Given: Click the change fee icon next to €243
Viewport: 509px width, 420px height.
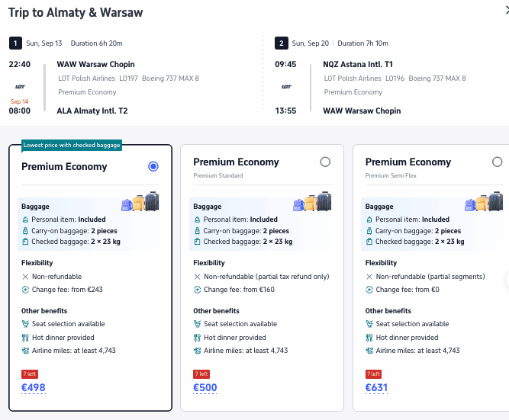Looking at the screenshot, I should click(x=25, y=290).
